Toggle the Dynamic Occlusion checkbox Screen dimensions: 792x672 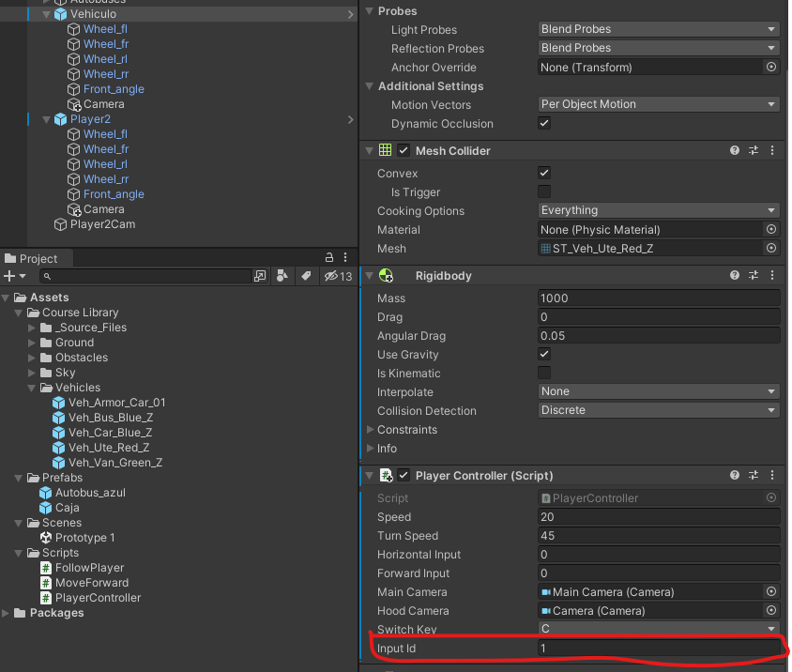tap(544, 123)
